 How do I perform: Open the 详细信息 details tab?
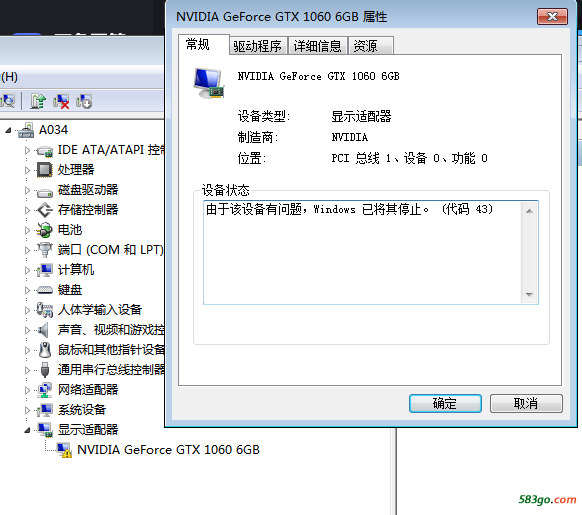[x=317, y=46]
